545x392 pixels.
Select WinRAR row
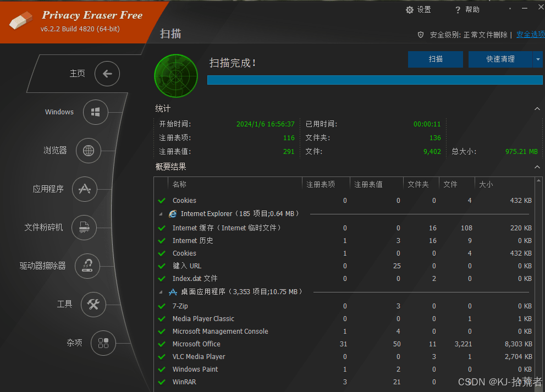(x=344, y=382)
